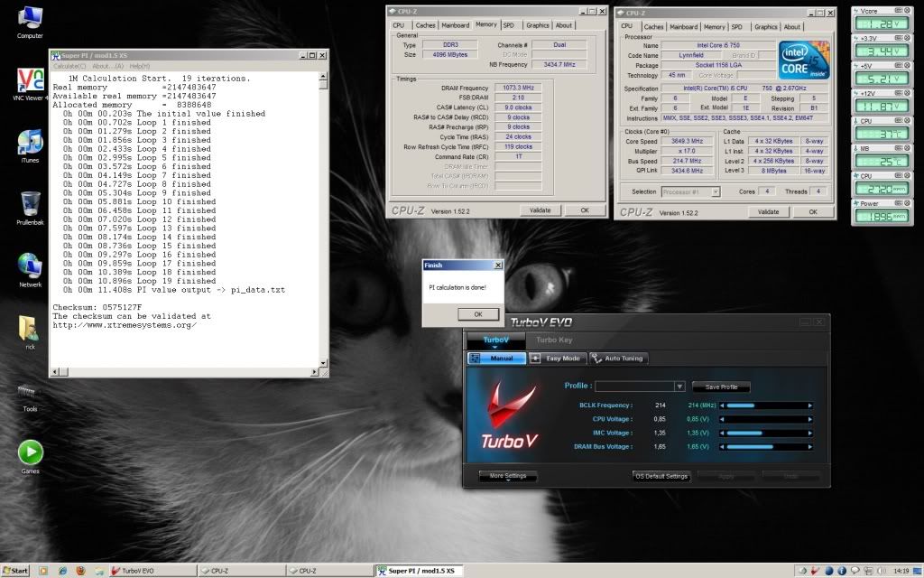The image size is (924, 578).
Task: Open the VNC Viewer 4 desktop icon
Action: point(30,79)
